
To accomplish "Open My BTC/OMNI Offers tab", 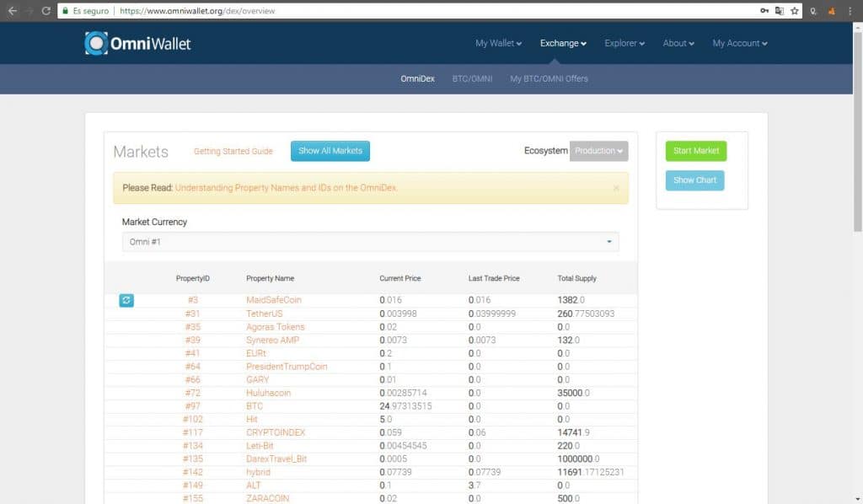I will 549,78.
